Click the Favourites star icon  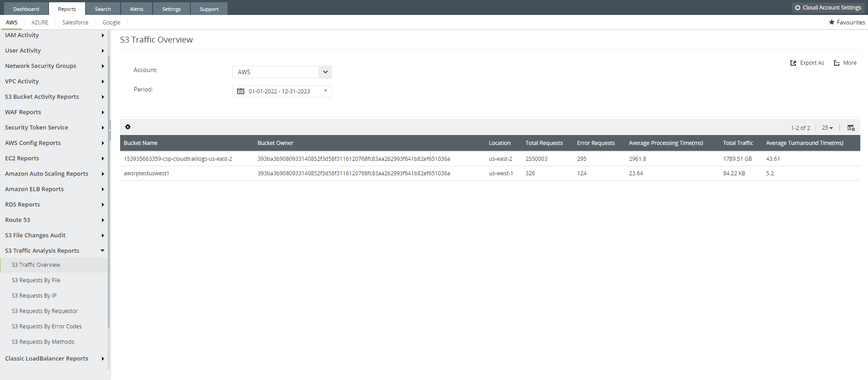tap(832, 22)
